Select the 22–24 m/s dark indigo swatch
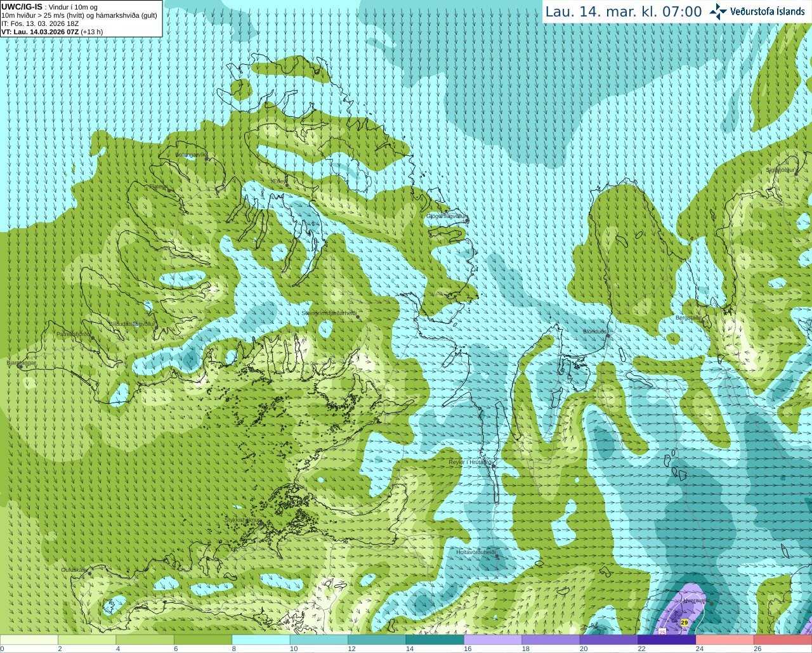Image resolution: width=812 pixels, height=653 pixels. pos(667,640)
